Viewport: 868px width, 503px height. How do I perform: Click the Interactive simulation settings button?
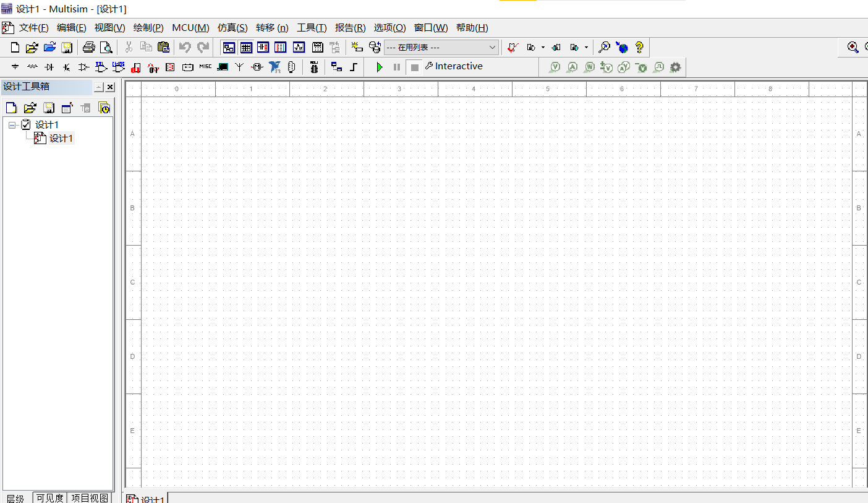[x=454, y=66]
